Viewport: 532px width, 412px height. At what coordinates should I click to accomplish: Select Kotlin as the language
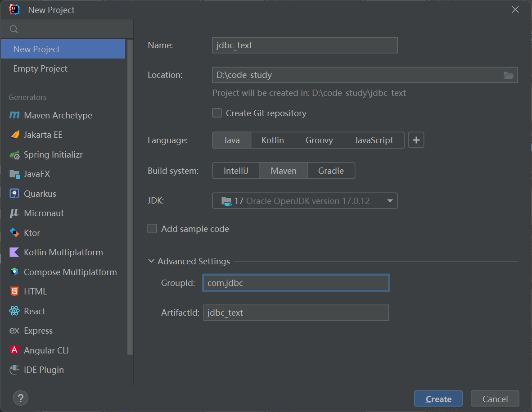(x=273, y=140)
